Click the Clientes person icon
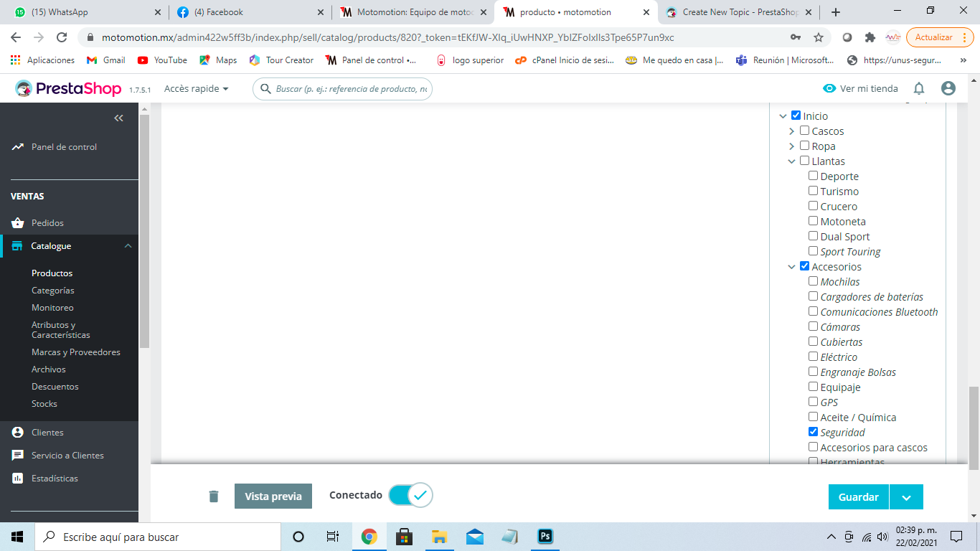Viewport: 980px width, 551px height. [18, 433]
